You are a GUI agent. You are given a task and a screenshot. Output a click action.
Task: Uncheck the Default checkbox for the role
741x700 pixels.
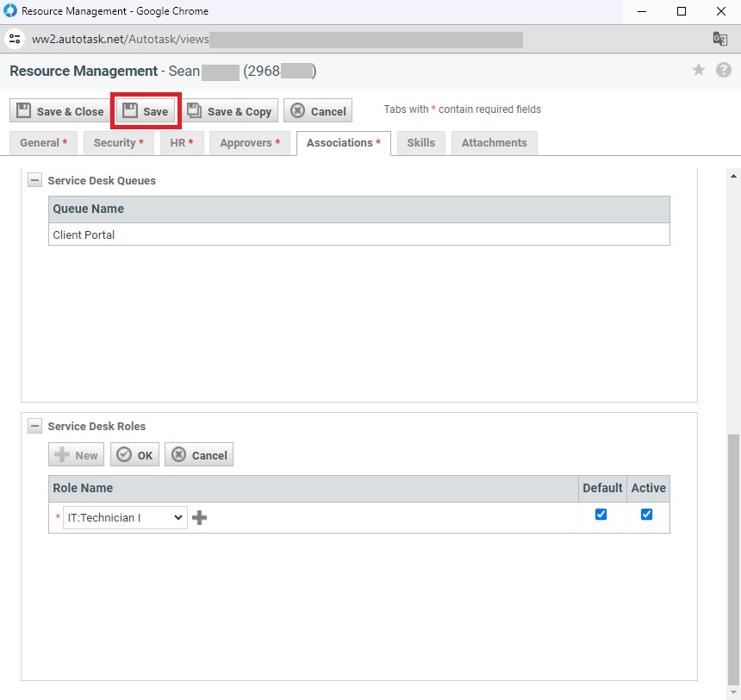point(601,515)
